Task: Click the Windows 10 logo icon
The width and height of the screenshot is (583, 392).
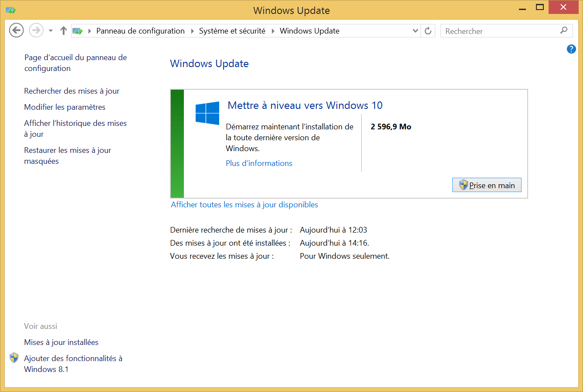Action: (x=207, y=113)
